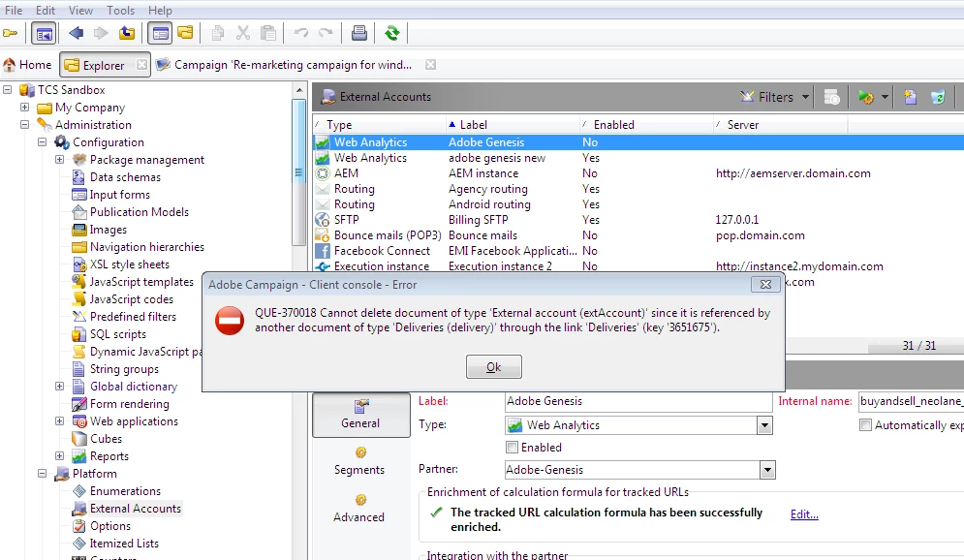Open the View menu

(x=80, y=11)
